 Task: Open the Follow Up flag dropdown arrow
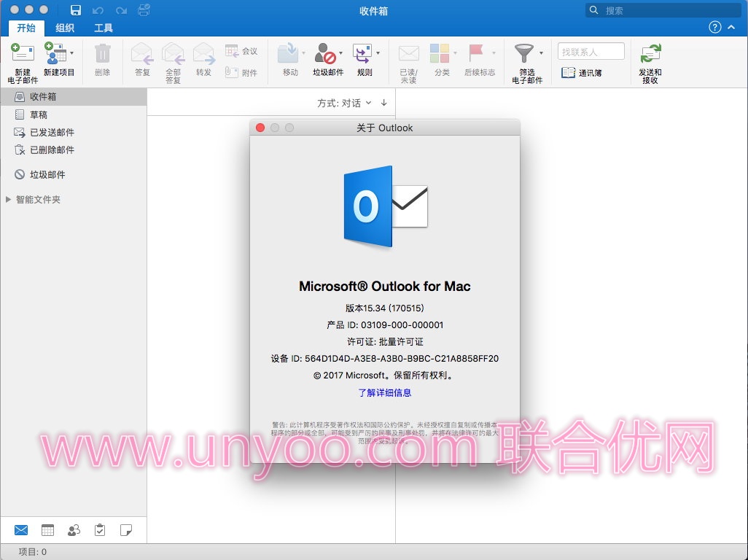click(x=494, y=53)
